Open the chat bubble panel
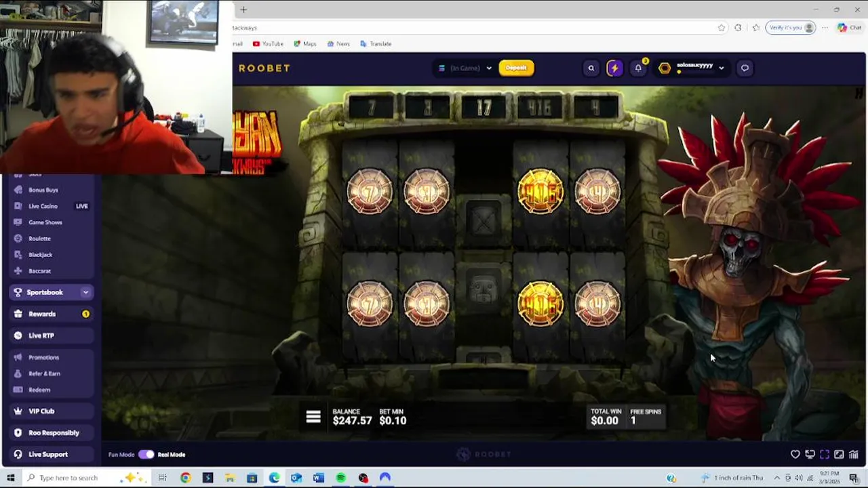 pos(745,68)
